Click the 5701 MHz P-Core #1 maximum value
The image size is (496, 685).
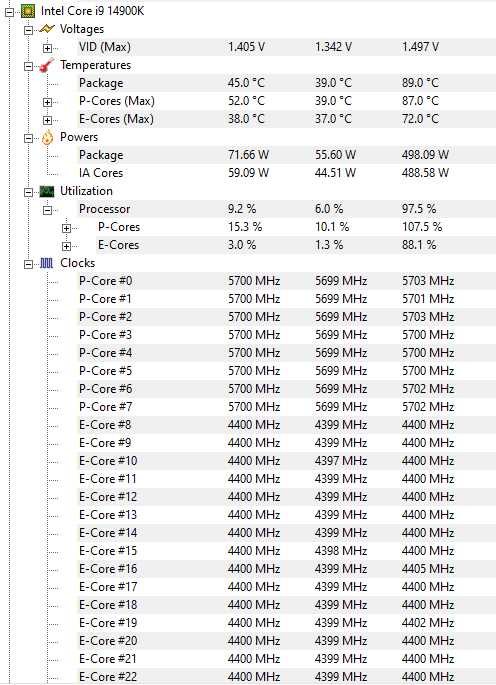[x=428, y=299]
